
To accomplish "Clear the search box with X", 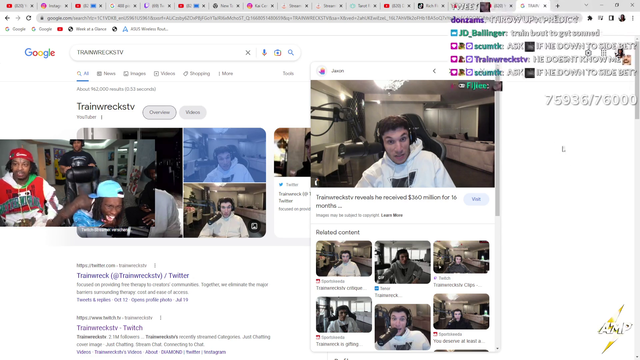I will (x=248, y=53).
